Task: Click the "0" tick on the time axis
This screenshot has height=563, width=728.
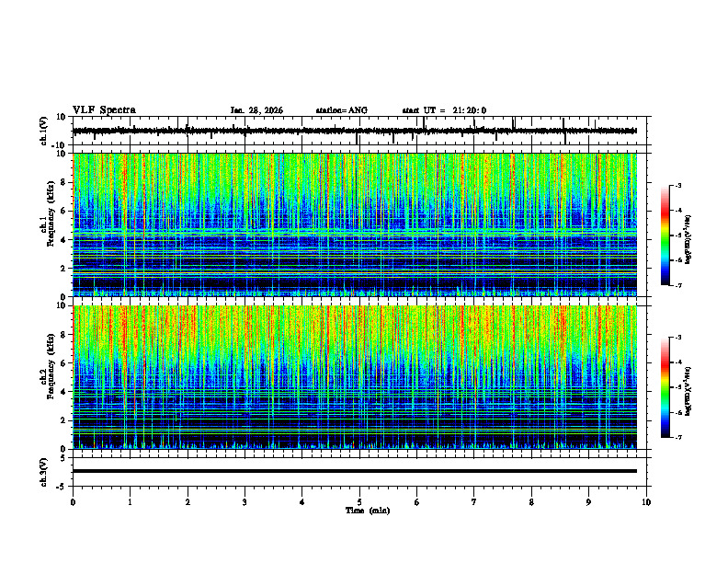Action: click(73, 502)
